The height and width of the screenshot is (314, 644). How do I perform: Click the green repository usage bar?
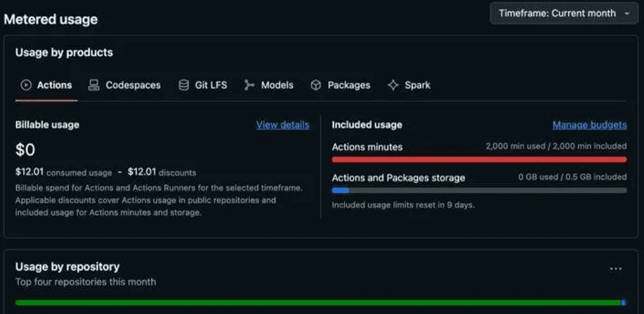319,303
